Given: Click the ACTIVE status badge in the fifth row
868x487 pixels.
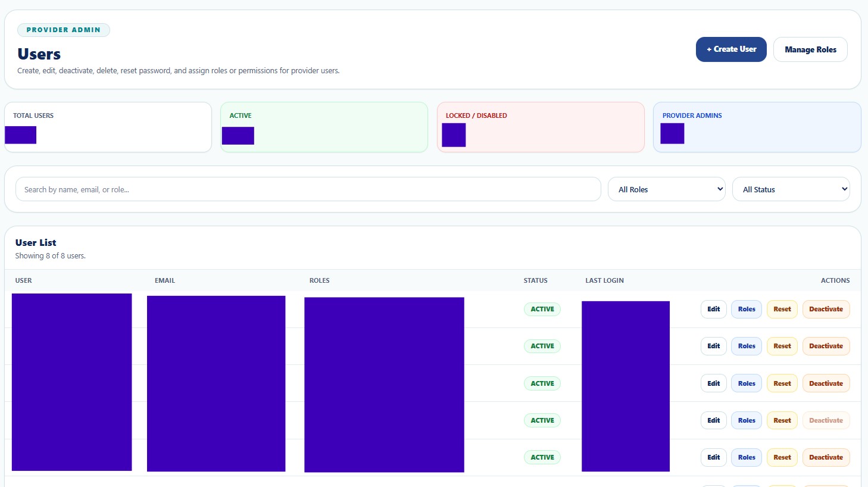Looking at the screenshot, I should (x=542, y=457).
